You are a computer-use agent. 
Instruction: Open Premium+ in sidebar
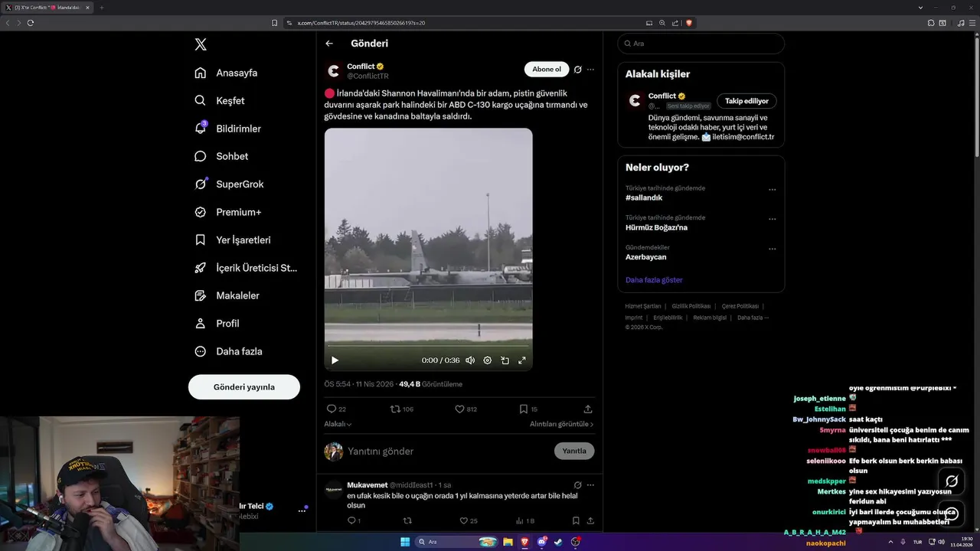pos(227,212)
